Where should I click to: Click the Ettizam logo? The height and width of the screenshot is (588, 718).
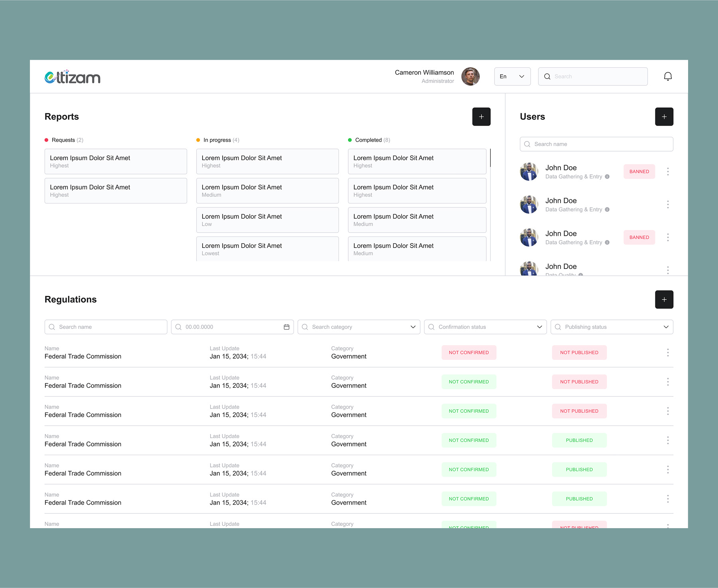coord(72,77)
